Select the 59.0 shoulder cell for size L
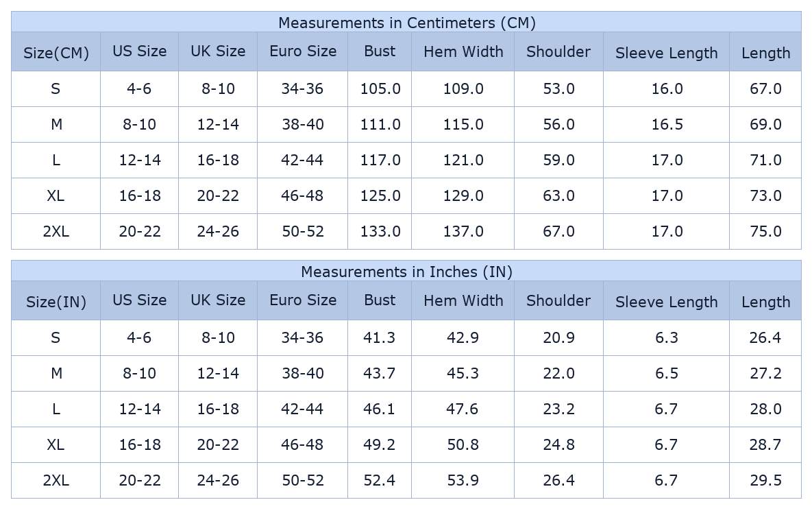Image resolution: width=812 pixels, height=513 pixels. point(558,160)
